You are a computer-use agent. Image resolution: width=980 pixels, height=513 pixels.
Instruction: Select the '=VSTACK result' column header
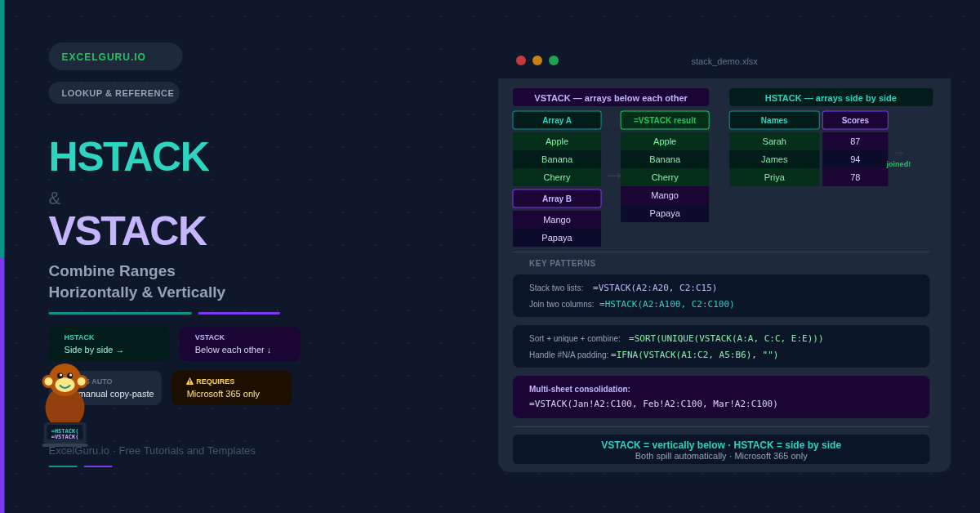tap(665, 120)
